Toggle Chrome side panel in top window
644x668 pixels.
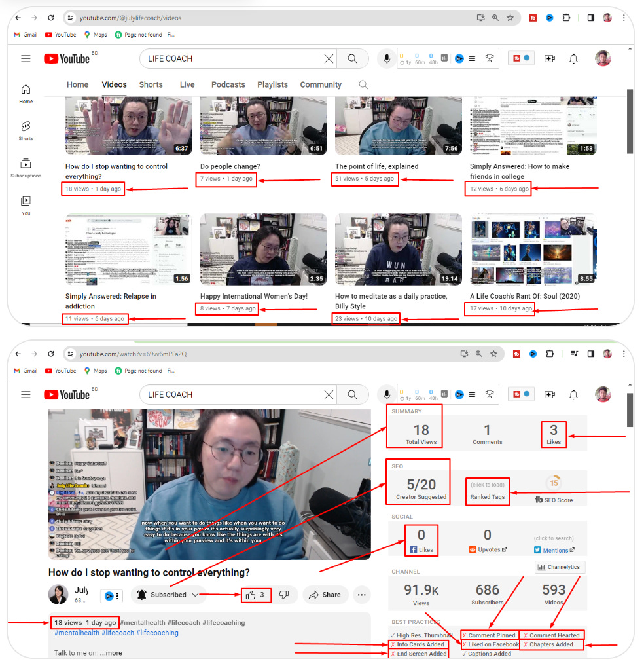coord(591,18)
